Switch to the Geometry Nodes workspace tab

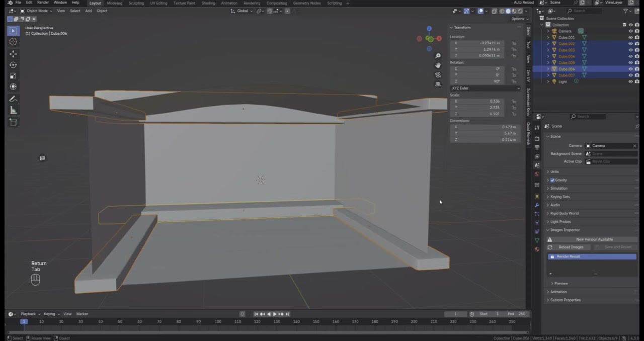[307, 3]
